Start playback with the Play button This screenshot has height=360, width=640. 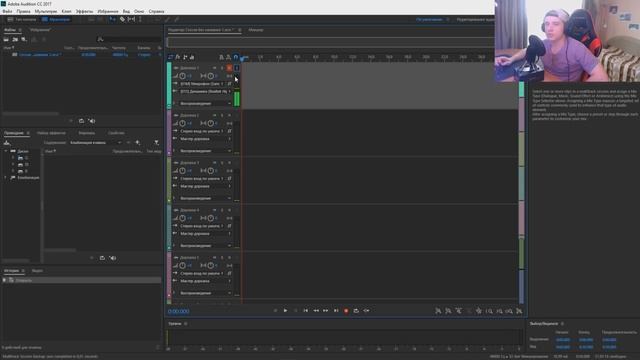(x=285, y=311)
